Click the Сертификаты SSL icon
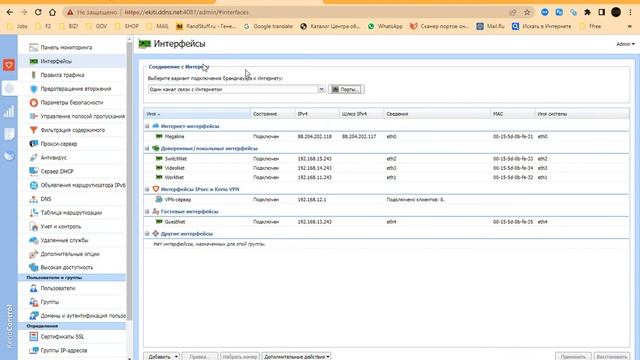Viewport: 640px width, 360px height. 33,336
